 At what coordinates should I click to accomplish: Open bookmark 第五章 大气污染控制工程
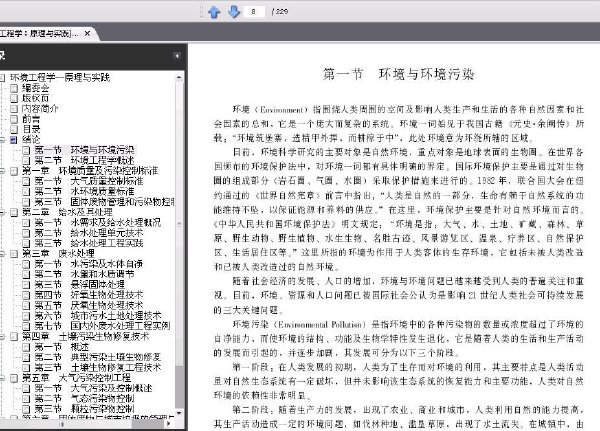coord(77,378)
